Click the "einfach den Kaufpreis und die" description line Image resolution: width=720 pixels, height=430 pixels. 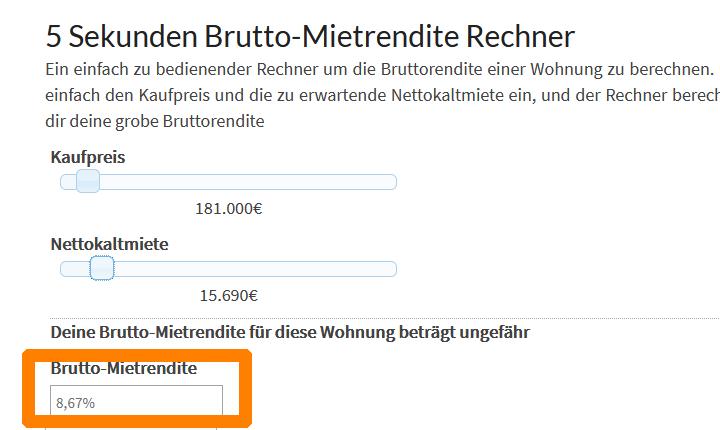[x=380, y=96]
